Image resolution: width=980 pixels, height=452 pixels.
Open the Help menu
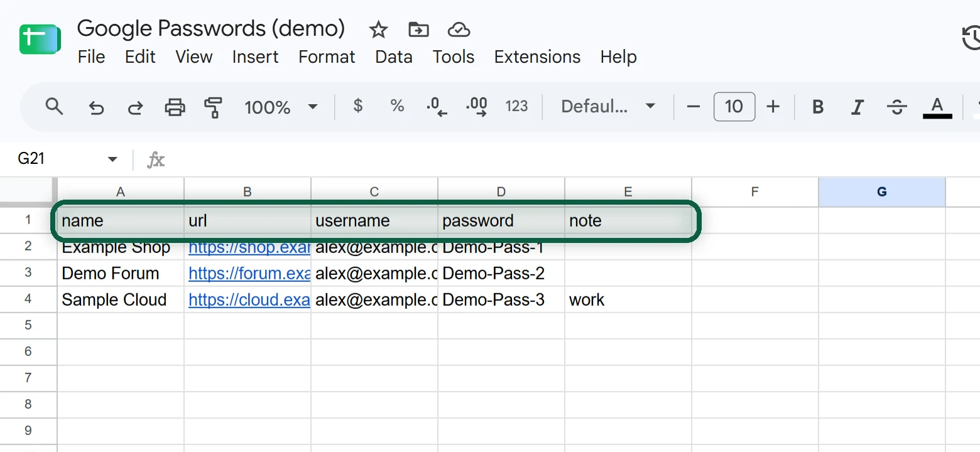[x=619, y=56]
